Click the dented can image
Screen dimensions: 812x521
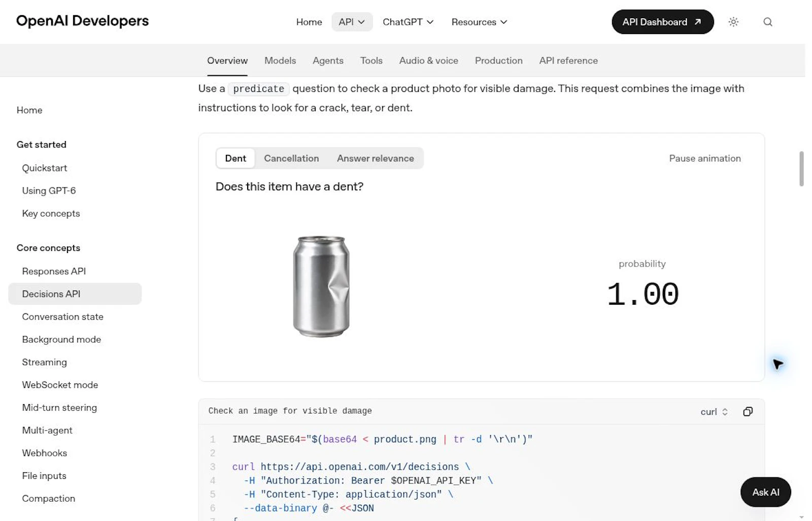coord(321,286)
